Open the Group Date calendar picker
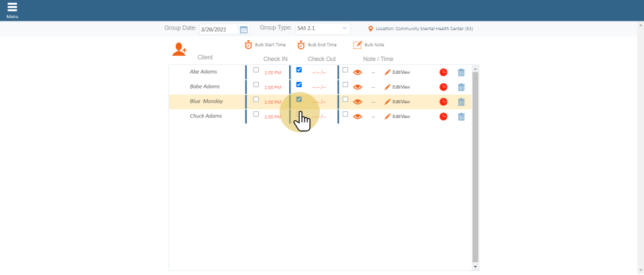The width and height of the screenshot is (644, 275). pyautogui.click(x=244, y=30)
